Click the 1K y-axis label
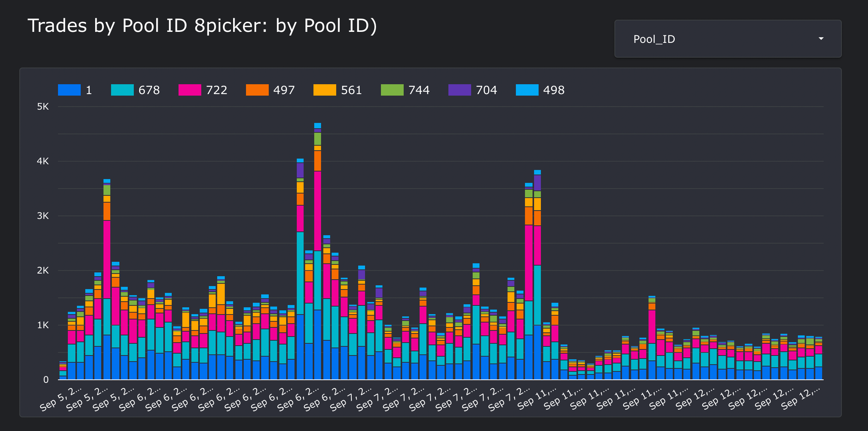Viewport: 868px width, 431px height. (x=43, y=325)
